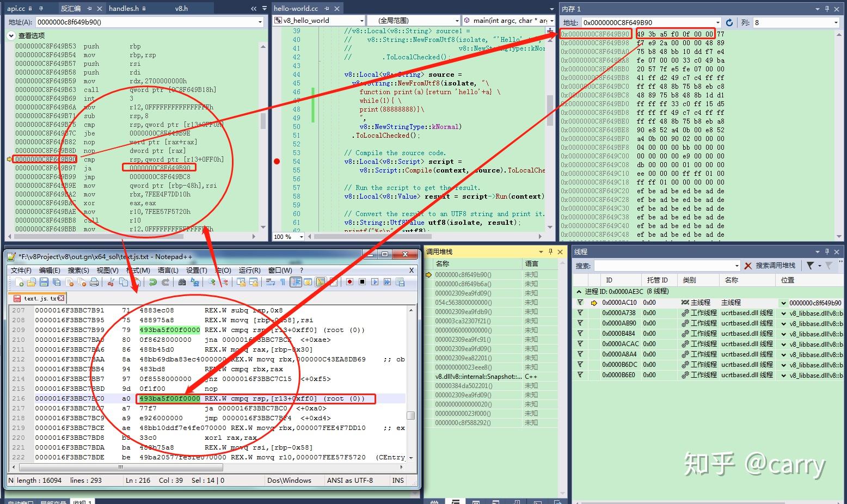Toggle flag for main thread 0x0000AC10
This screenshot has width=847, height=504.
point(580,303)
